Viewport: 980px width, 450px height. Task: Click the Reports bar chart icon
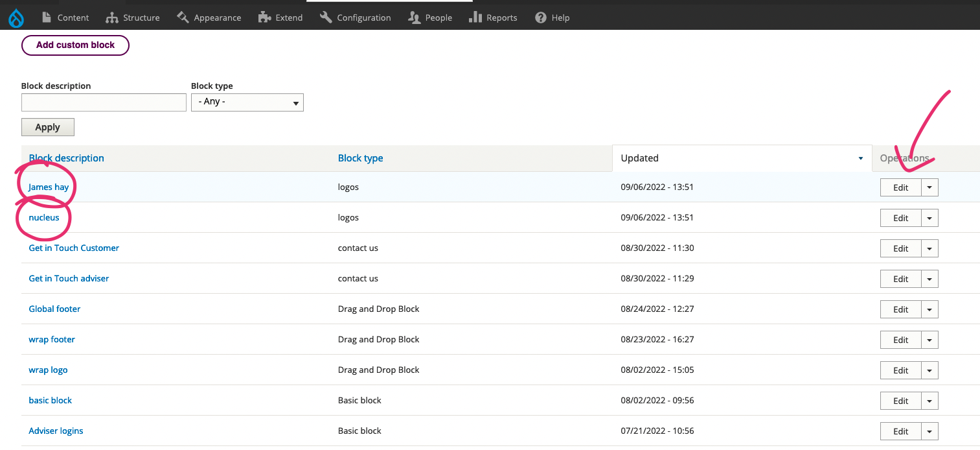(475, 18)
